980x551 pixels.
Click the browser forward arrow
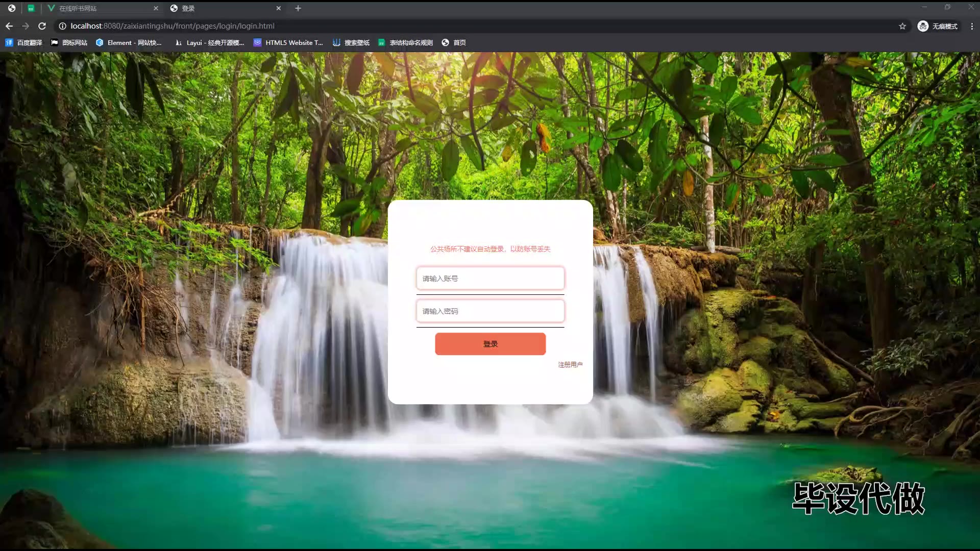(x=26, y=26)
